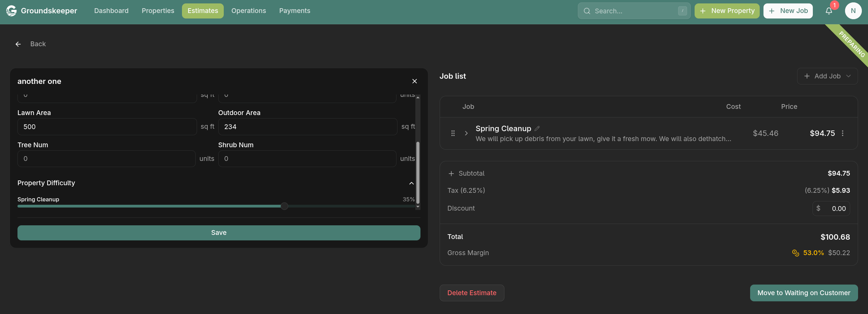Click the Spring Cleanup difficulty slider handle
The width and height of the screenshot is (868, 314).
coord(284,206)
